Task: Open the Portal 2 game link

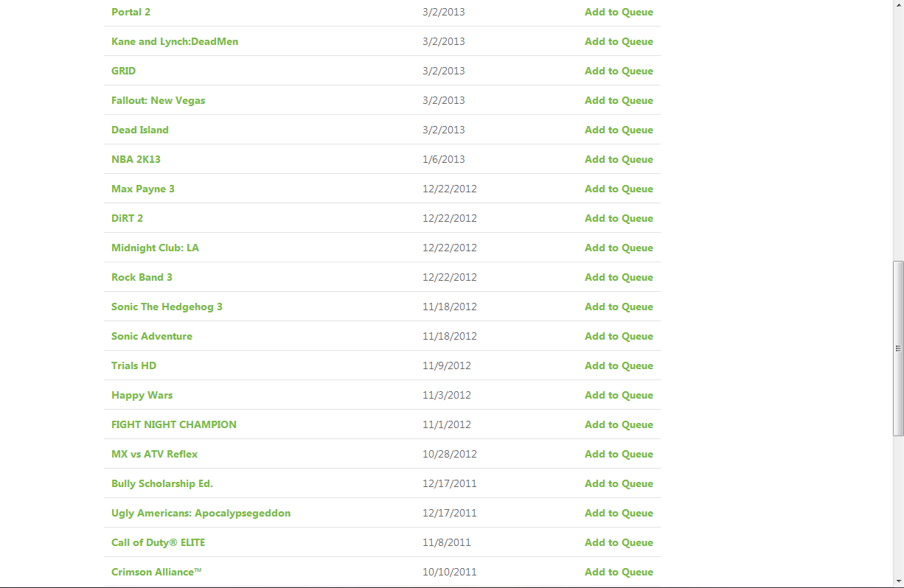Action: click(x=131, y=12)
